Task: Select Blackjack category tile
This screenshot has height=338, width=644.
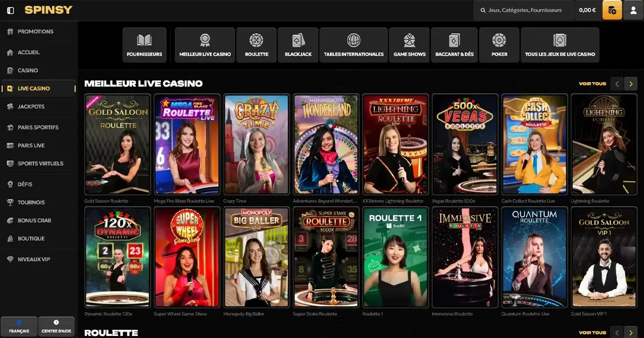Action: click(x=298, y=46)
